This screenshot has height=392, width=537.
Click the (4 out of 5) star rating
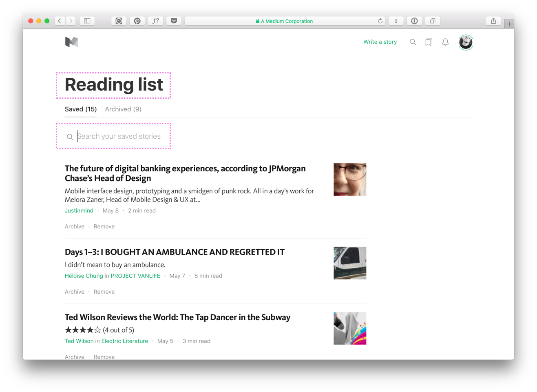pyautogui.click(x=99, y=330)
